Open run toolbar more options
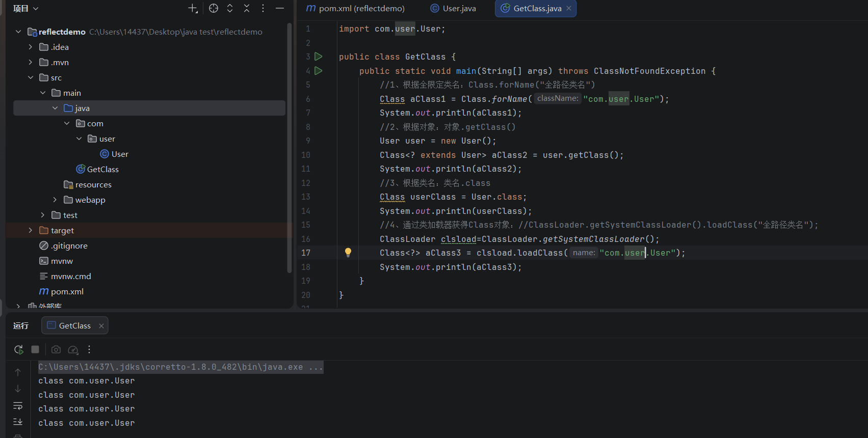The width and height of the screenshot is (868, 438). (89, 349)
